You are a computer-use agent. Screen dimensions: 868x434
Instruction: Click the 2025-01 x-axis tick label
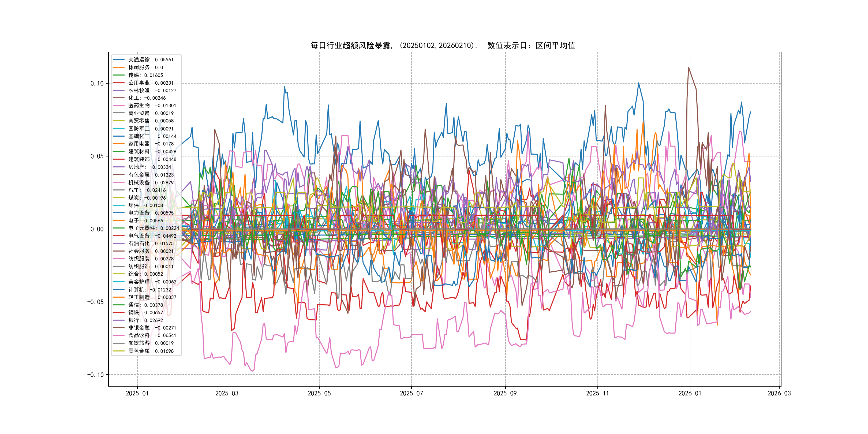137,393
